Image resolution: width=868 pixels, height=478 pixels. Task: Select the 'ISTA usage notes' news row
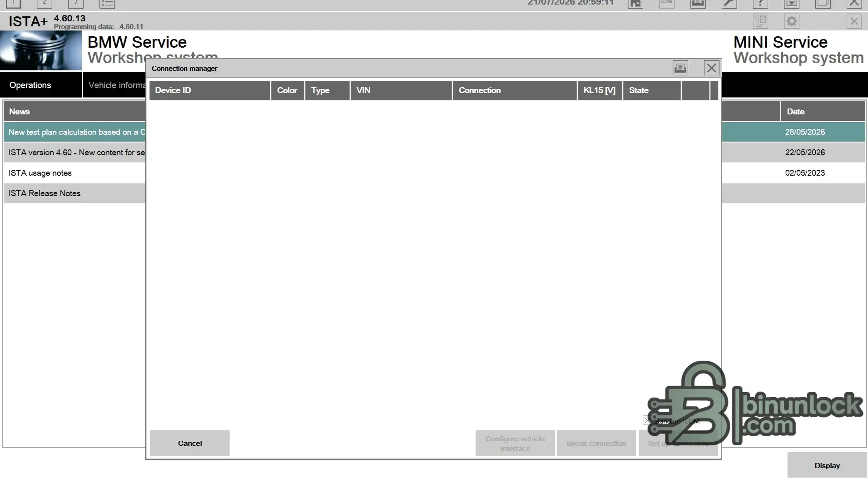pyautogui.click(x=74, y=173)
